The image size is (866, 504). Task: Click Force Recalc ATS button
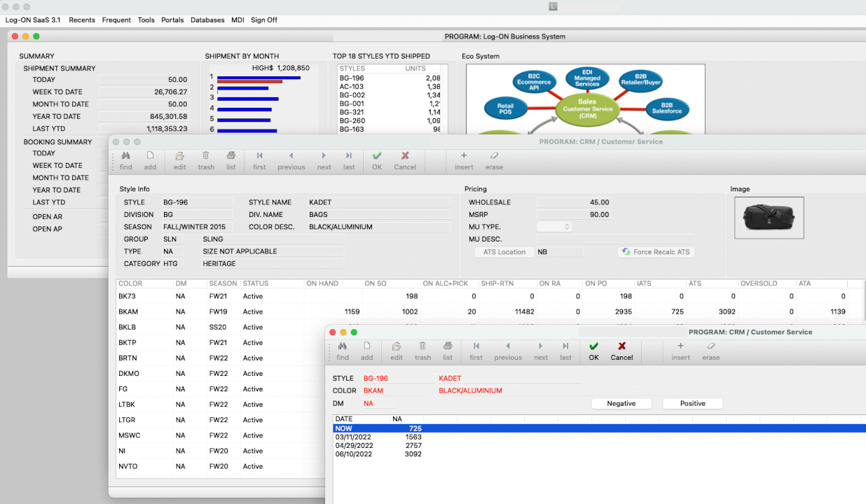(x=657, y=252)
